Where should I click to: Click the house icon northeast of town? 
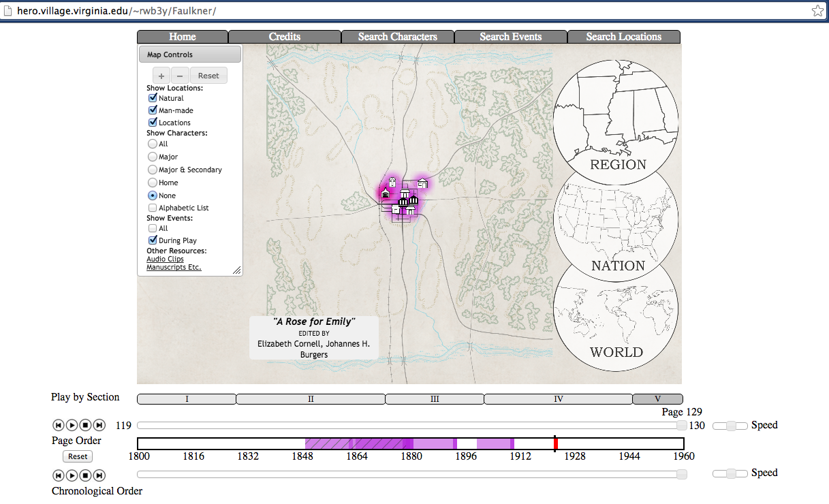pyautogui.click(x=423, y=183)
